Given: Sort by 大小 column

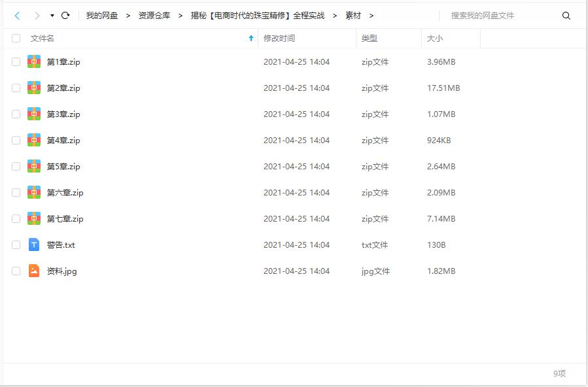Looking at the screenshot, I should click(x=435, y=38).
